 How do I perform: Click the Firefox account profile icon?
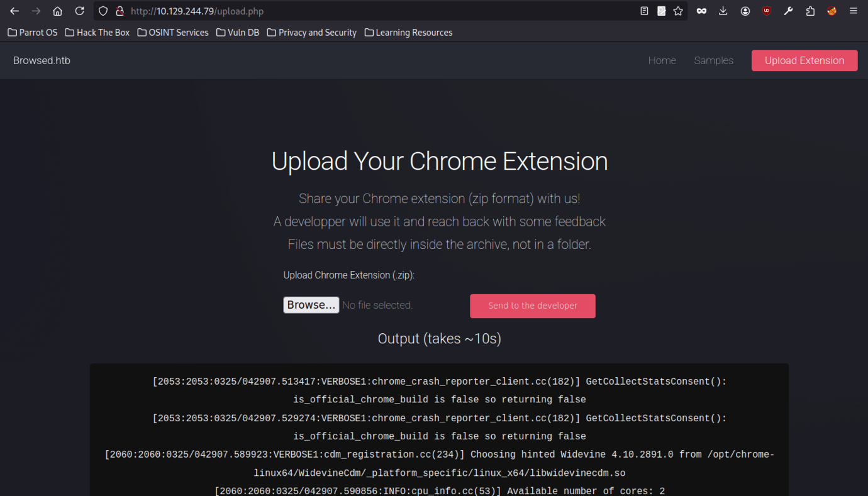point(745,11)
